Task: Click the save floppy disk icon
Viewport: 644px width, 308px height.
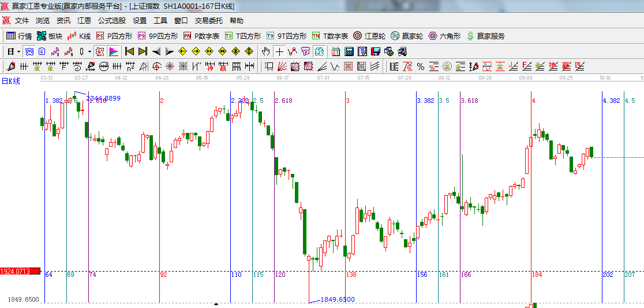Action: [376, 51]
